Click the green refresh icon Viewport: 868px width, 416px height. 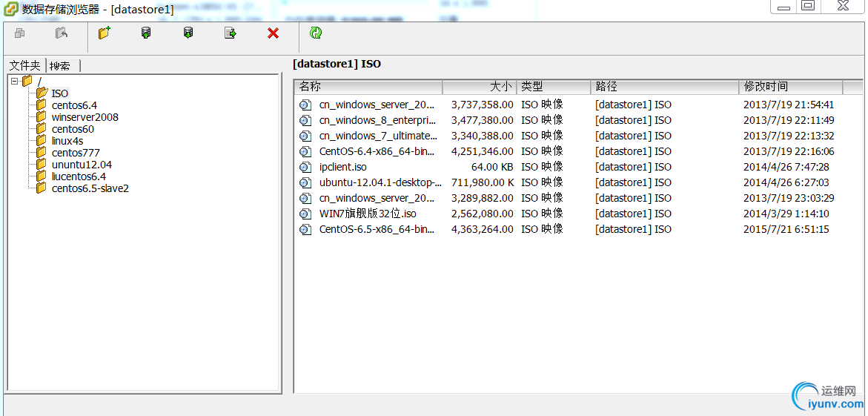click(316, 33)
